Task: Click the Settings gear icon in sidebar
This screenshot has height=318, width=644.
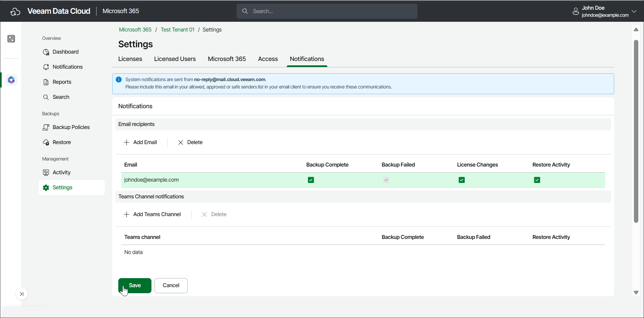Action: [x=46, y=188]
